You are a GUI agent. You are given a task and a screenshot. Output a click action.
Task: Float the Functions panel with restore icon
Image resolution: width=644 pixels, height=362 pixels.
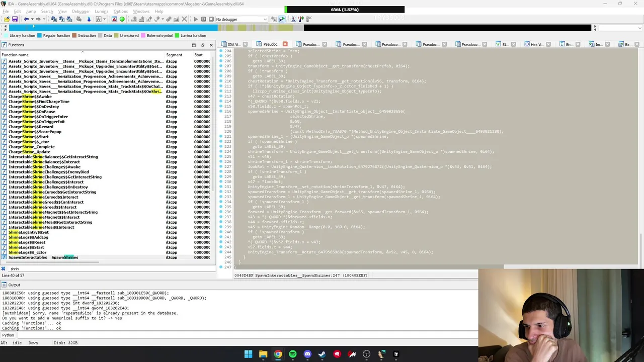[202, 45]
